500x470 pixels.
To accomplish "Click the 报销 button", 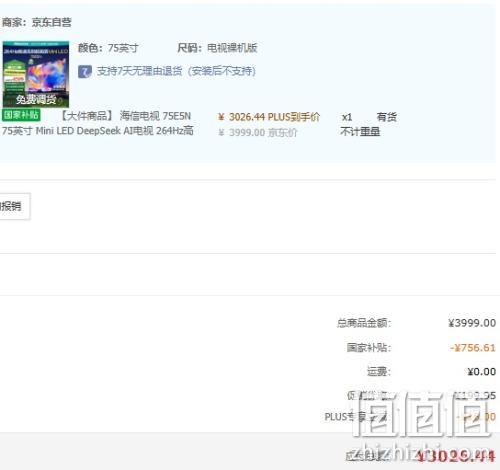I will pos(13,206).
